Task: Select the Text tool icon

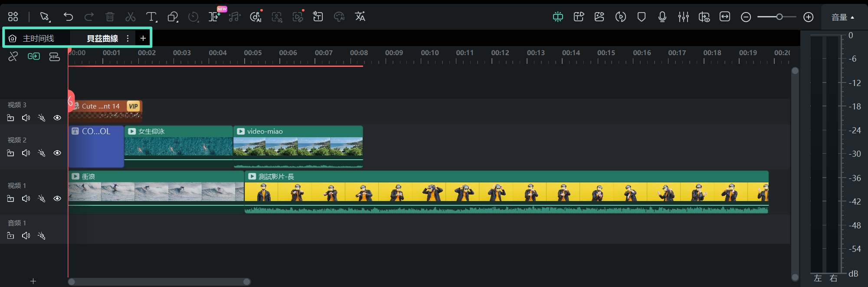Action: click(x=151, y=17)
